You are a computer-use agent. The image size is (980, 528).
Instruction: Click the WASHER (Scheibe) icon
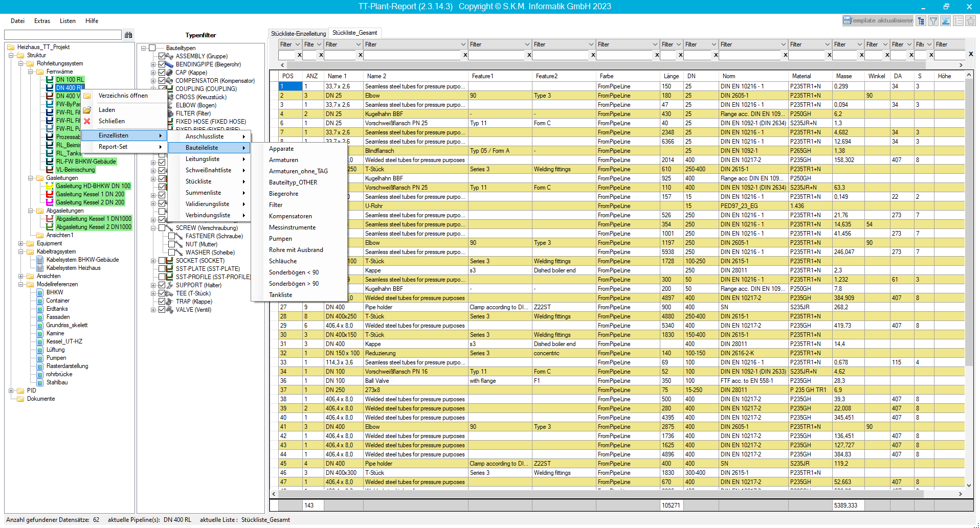point(179,252)
